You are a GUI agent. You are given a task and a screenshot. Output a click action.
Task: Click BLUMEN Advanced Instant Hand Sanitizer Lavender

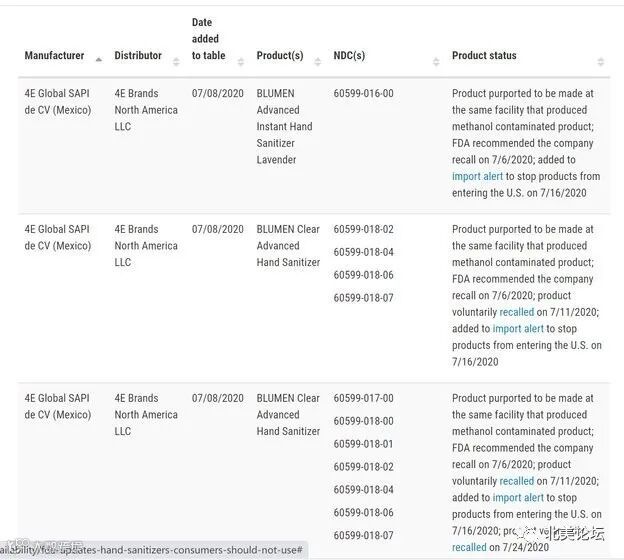(284, 127)
